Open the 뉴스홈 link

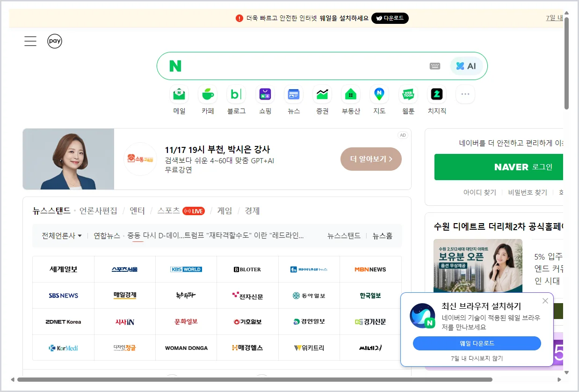(383, 236)
